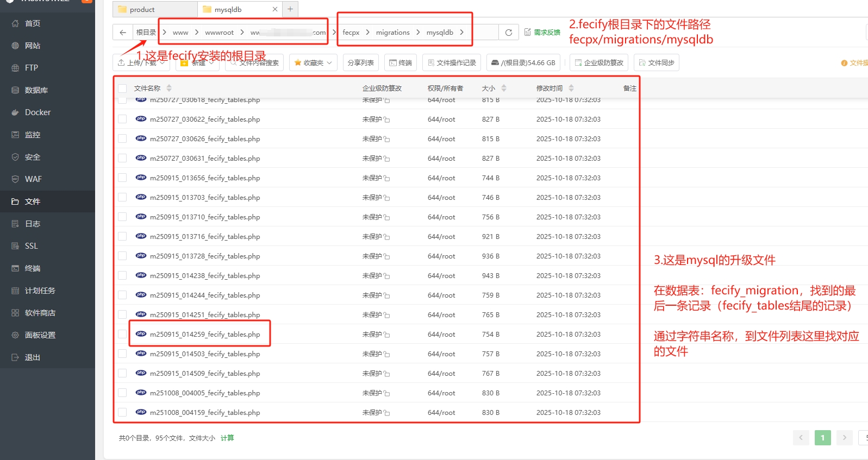Click the 计算 size link
Viewport: 868px width, 460px height.
227,438
